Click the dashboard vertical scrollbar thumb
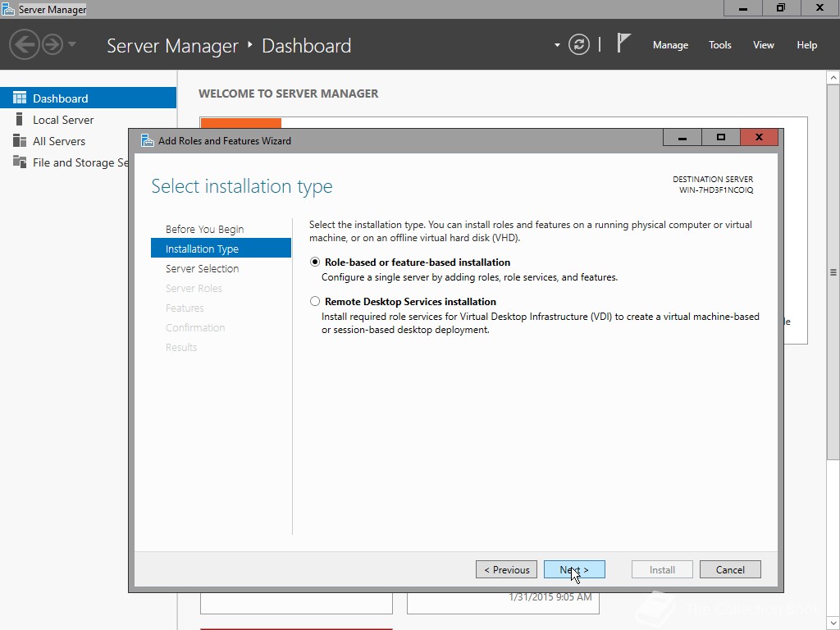Screen dimensions: 840x630 [833, 272]
